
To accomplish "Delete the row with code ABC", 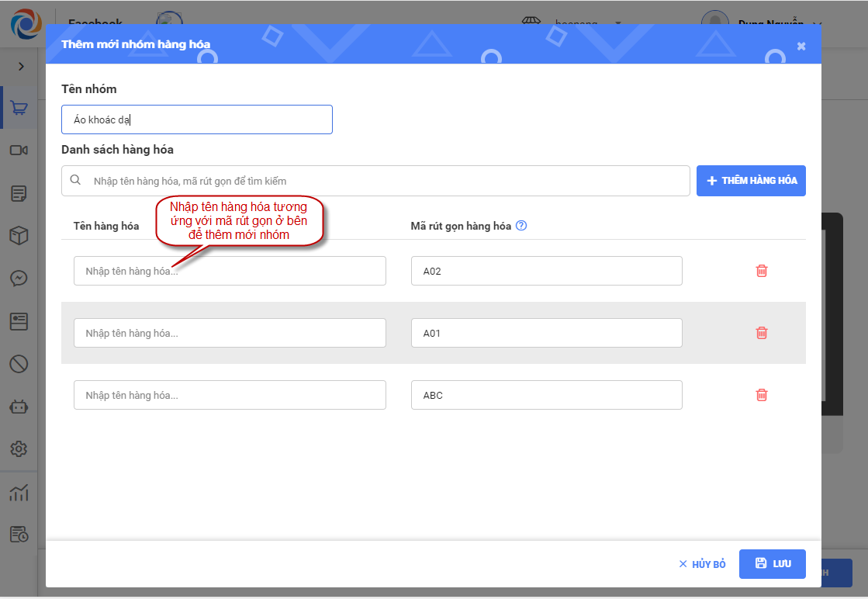I will [x=762, y=395].
